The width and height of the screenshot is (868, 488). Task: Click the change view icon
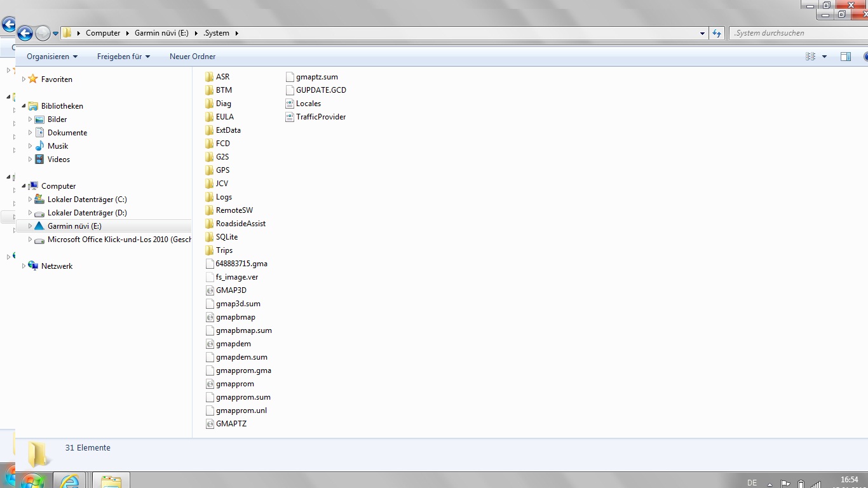(810, 57)
